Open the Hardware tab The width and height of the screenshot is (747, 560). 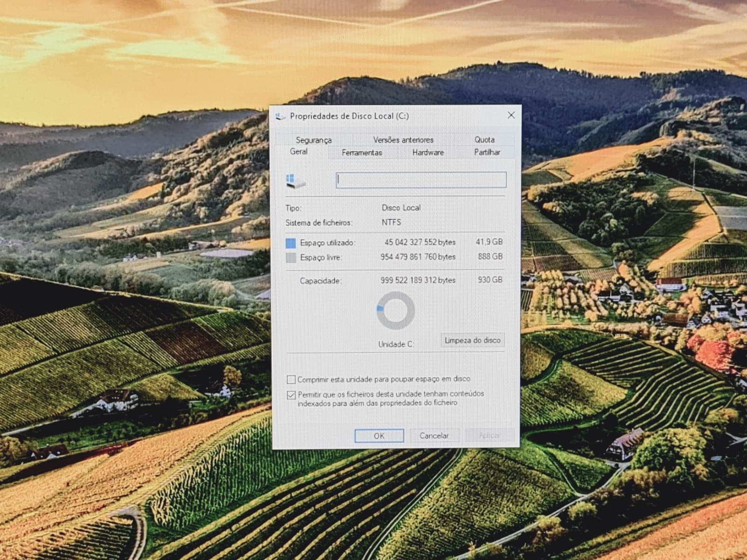pyautogui.click(x=428, y=153)
